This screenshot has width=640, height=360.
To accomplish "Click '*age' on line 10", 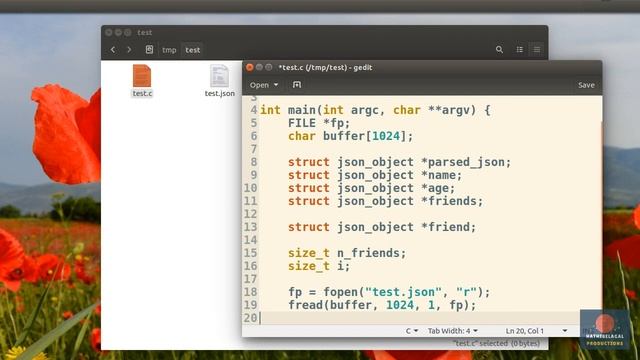I will [x=434, y=188].
